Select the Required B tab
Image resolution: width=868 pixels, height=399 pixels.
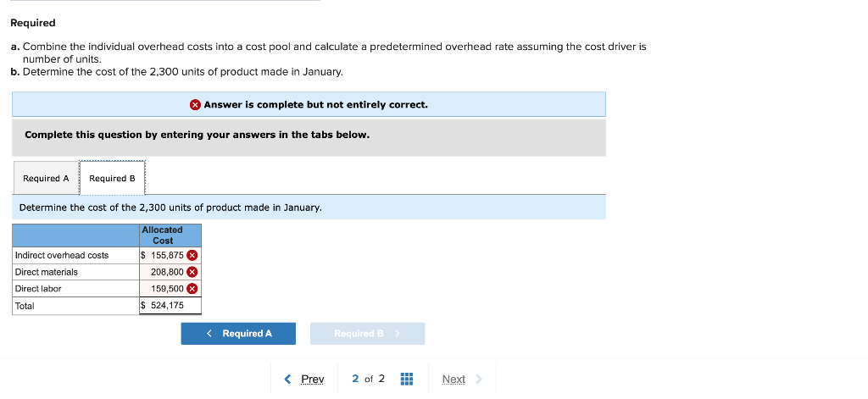(x=112, y=179)
